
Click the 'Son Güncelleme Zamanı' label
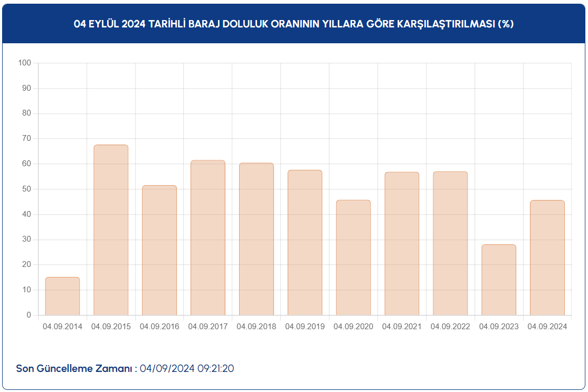coord(77,368)
